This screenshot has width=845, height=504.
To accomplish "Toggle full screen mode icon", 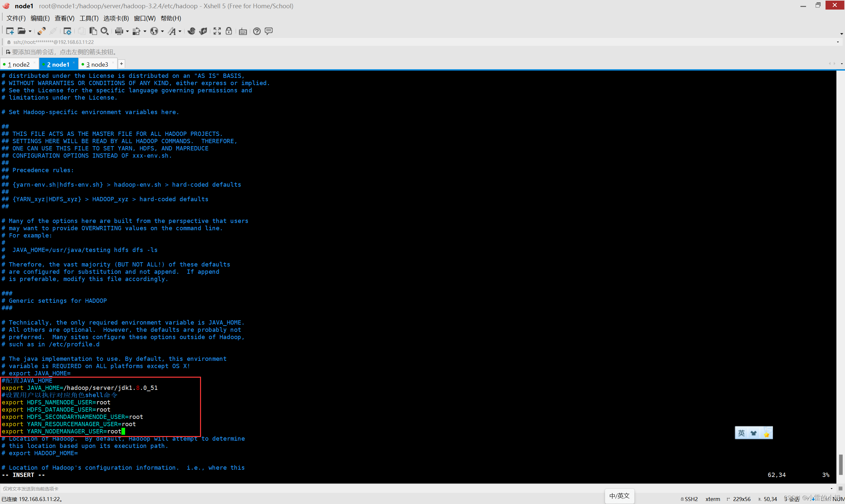I will pos(217,31).
